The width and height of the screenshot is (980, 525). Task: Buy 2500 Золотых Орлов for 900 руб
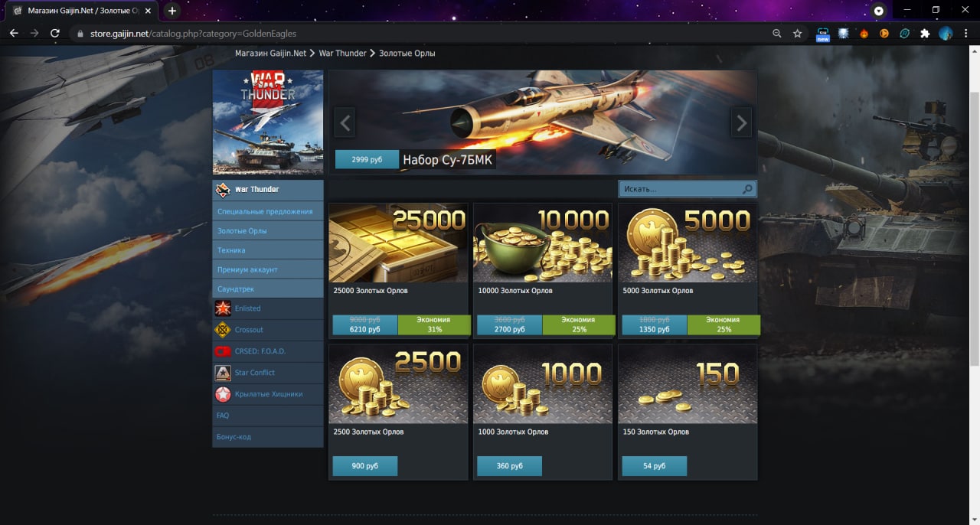pyautogui.click(x=365, y=466)
